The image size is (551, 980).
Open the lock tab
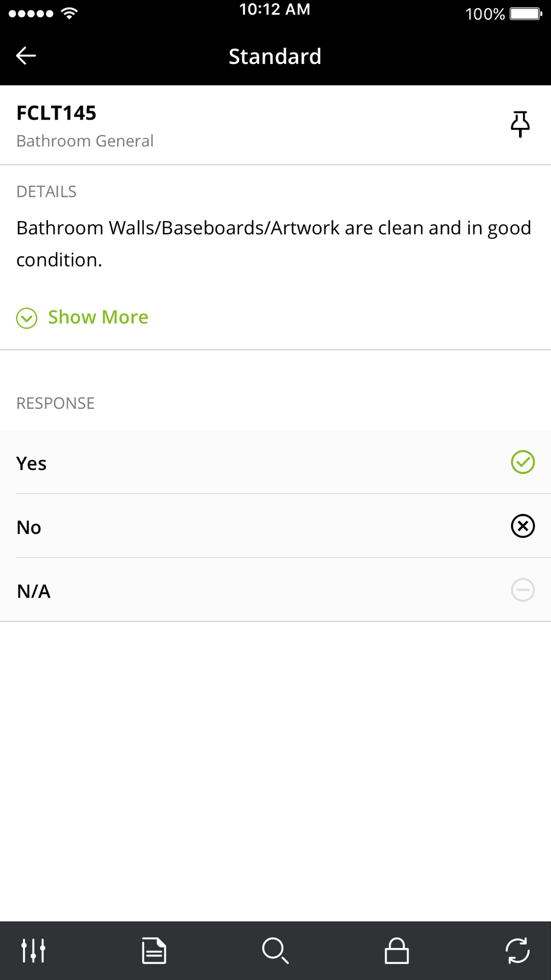[x=397, y=950]
